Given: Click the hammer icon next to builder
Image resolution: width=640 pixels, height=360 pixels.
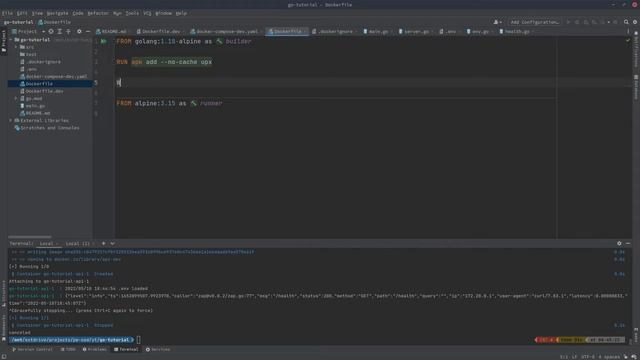Looking at the screenshot, I should tap(220, 41).
